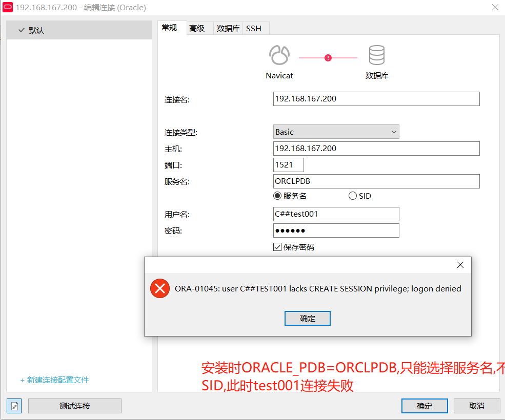The height and width of the screenshot is (420, 505).
Task: Close the ORA-01045 error dialog with X
Action: (460, 265)
